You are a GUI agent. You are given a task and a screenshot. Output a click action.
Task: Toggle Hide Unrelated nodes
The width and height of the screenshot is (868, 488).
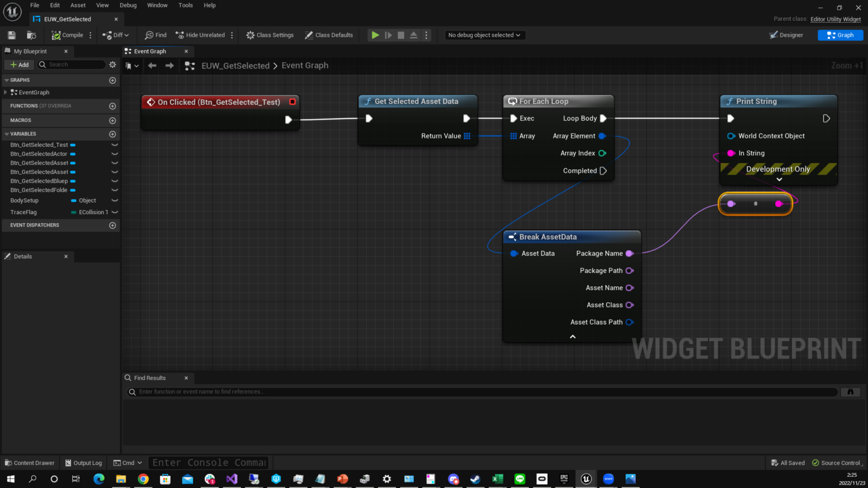pos(201,34)
